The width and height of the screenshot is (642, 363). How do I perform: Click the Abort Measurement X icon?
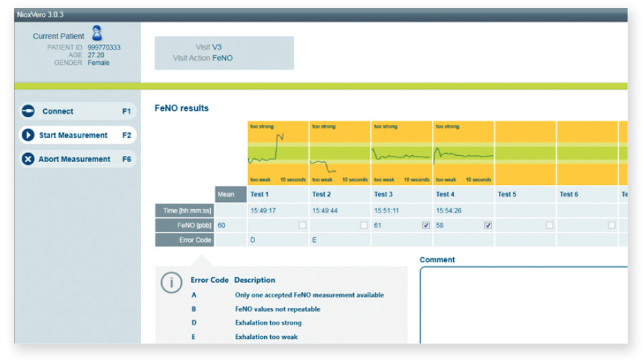coord(28,159)
